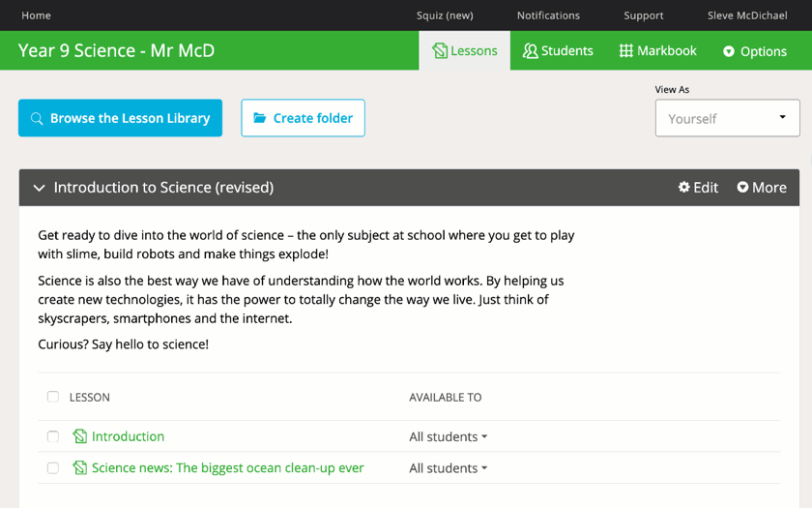Click Edit on the folder header
The height and width of the screenshot is (508, 812).
click(698, 187)
